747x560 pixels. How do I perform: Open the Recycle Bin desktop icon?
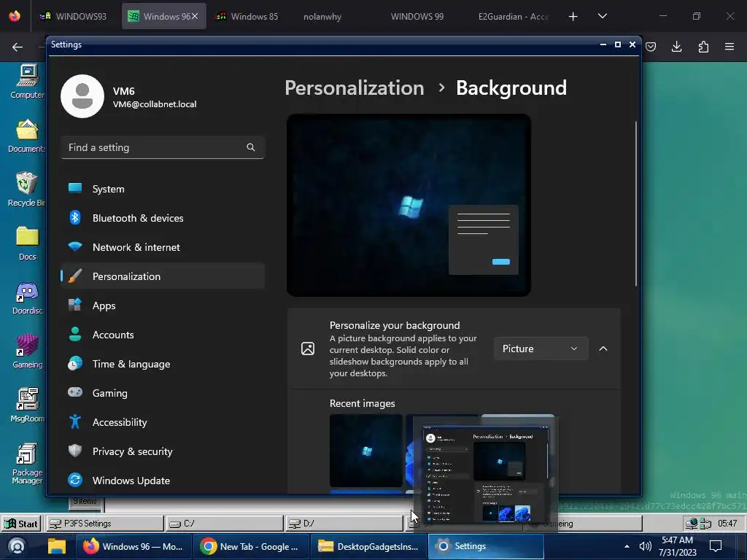[27, 190]
